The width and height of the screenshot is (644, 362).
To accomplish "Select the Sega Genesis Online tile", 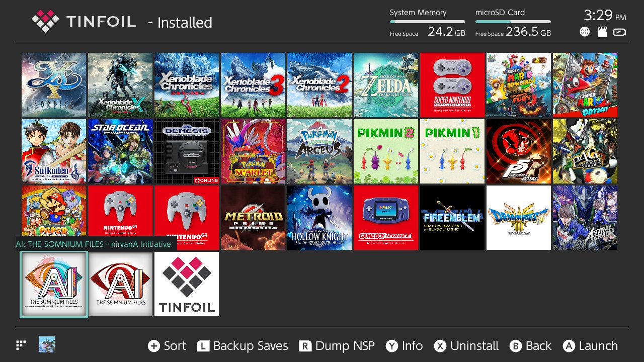I will pyautogui.click(x=187, y=151).
